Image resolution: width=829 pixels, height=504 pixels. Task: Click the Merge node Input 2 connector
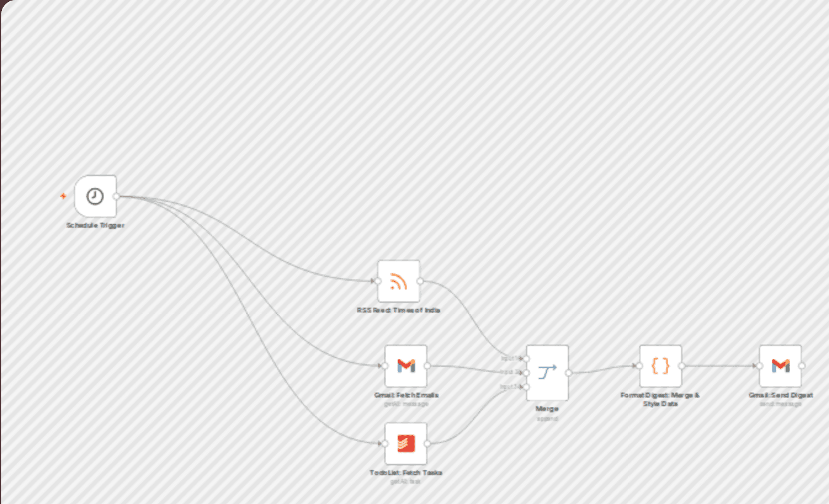point(527,372)
